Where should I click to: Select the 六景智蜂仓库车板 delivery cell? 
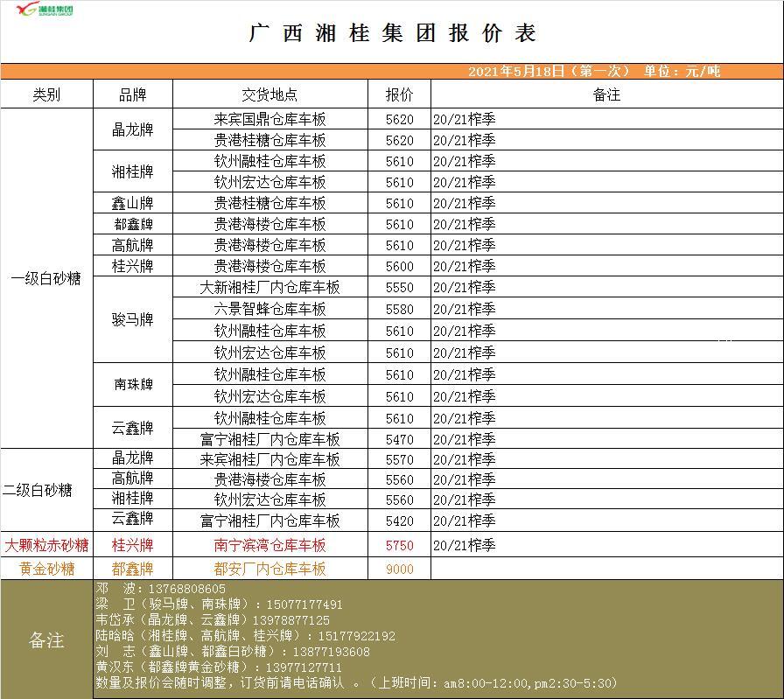coord(269,309)
